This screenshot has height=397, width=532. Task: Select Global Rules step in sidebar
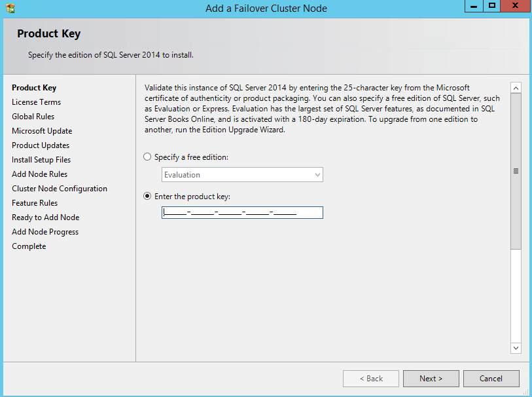[33, 117]
